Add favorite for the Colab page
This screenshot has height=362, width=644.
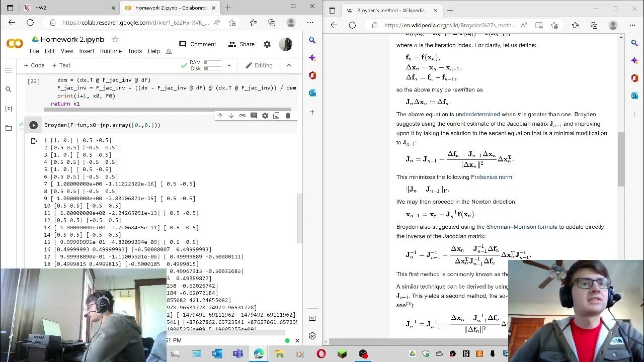(x=232, y=23)
